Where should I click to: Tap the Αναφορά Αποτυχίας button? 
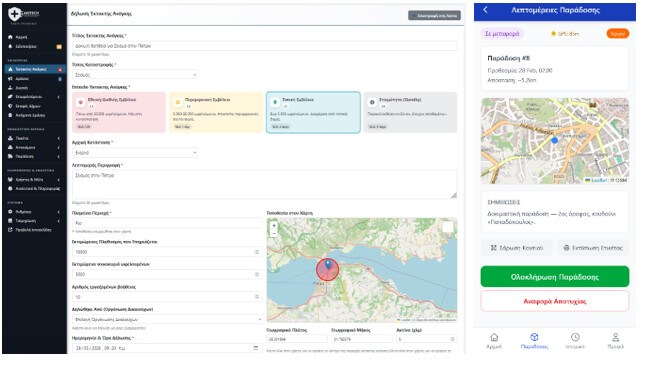555,301
